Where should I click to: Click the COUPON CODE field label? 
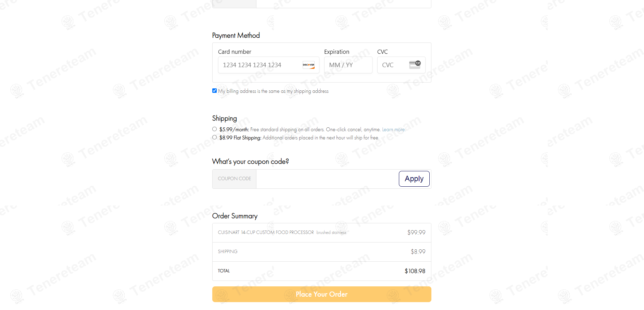pyautogui.click(x=235, y=179)
